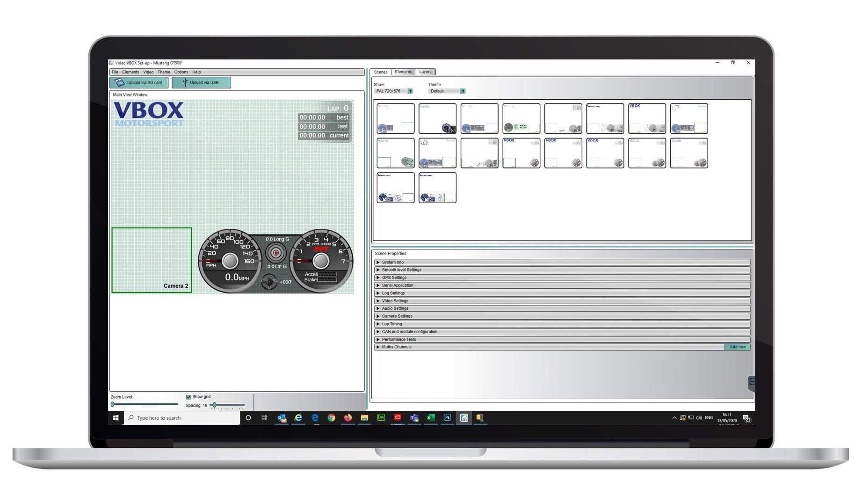Image resolution: width=868 pixels, height=490 pixels.
Task: Switch to the Layers tab
Action: (425, 72)
